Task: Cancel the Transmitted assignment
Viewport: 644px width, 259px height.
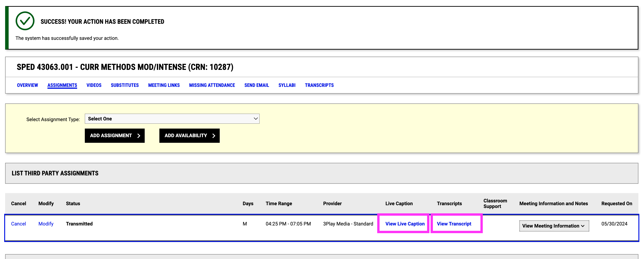Action: click(x=18, y=224)
